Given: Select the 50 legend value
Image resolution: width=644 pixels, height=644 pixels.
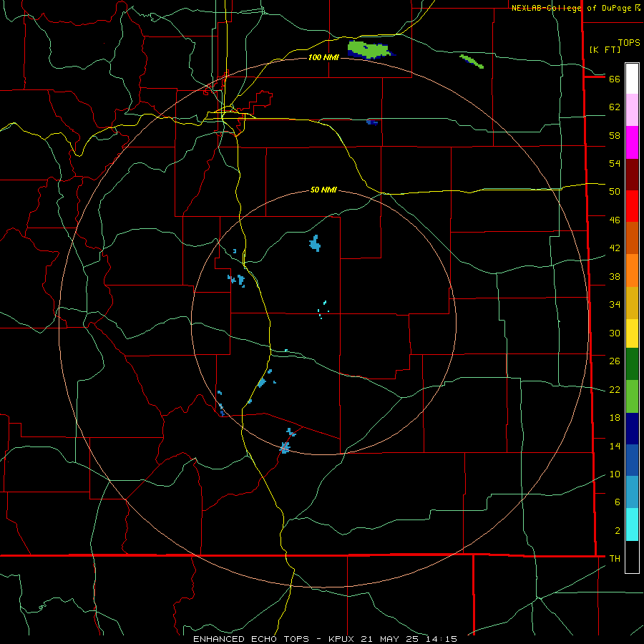Looking at the screenshot, I should click(x=615, y=192).
